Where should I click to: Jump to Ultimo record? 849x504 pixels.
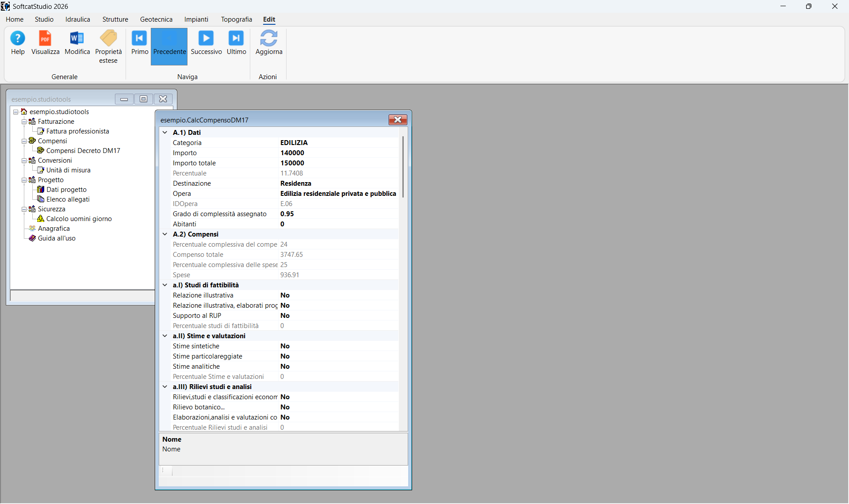pyautogui.click(x=236, y=43)
